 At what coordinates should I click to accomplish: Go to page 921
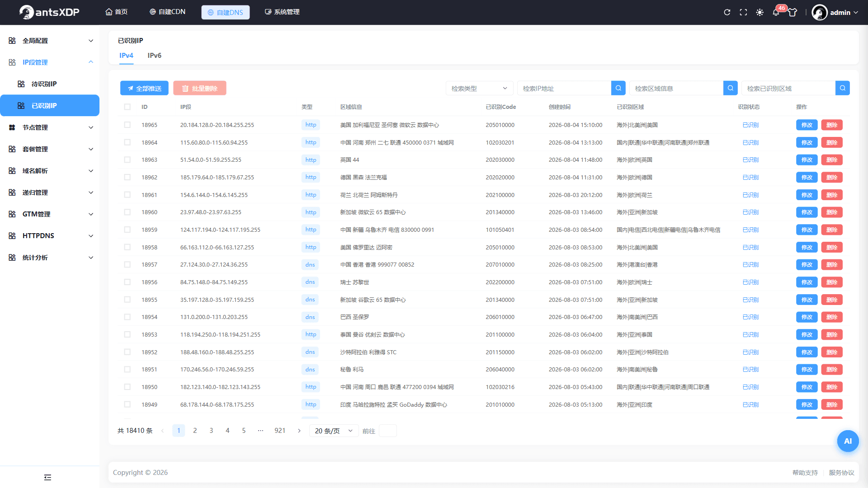[280, 431]
